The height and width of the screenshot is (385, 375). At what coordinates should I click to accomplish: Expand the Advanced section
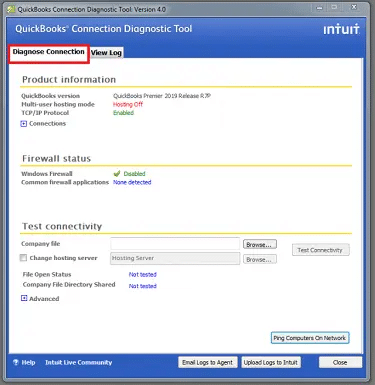tap(24, 298)
